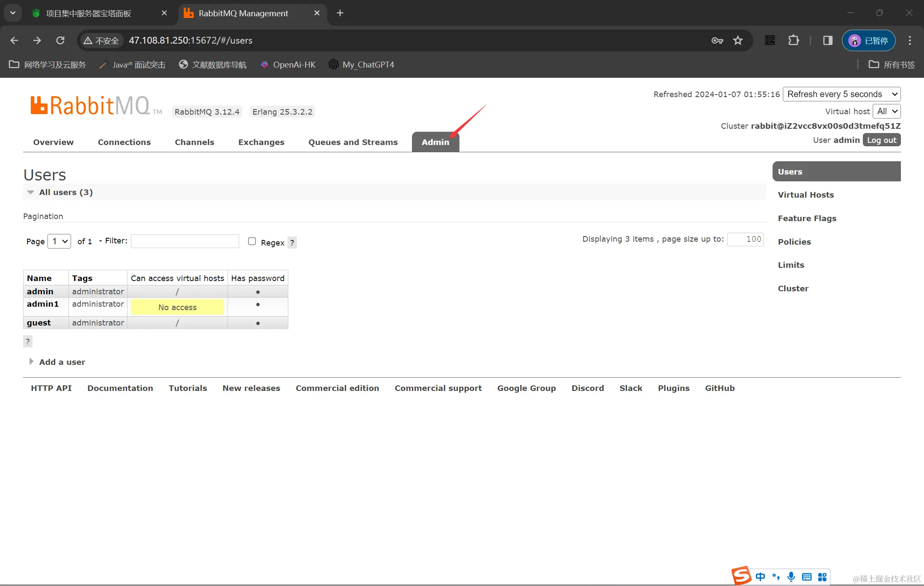Open the browser side panel icon
The height and width of the screenshot is (586, 924).
828,40
